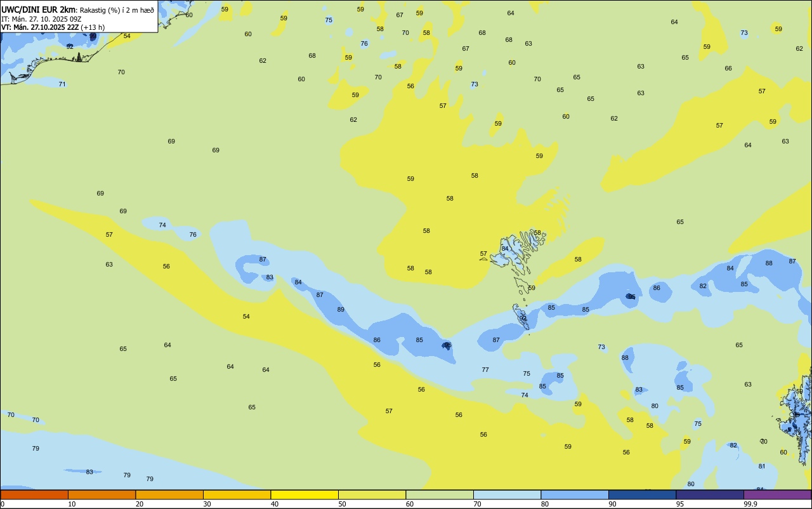Select the 'Rakastig (%) í 2 m hæð' label
The height and width of the screenshot is (509, 812).
coord(117,10)
